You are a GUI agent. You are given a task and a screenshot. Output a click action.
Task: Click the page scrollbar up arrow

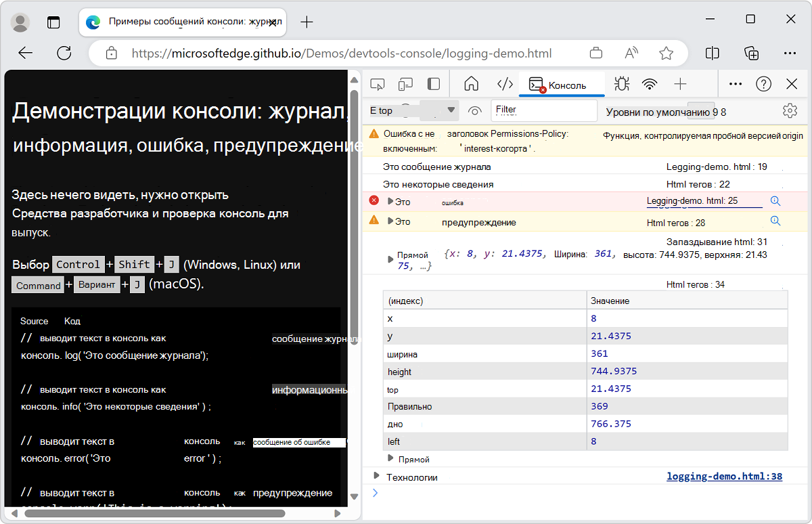(x=354, y=79)
